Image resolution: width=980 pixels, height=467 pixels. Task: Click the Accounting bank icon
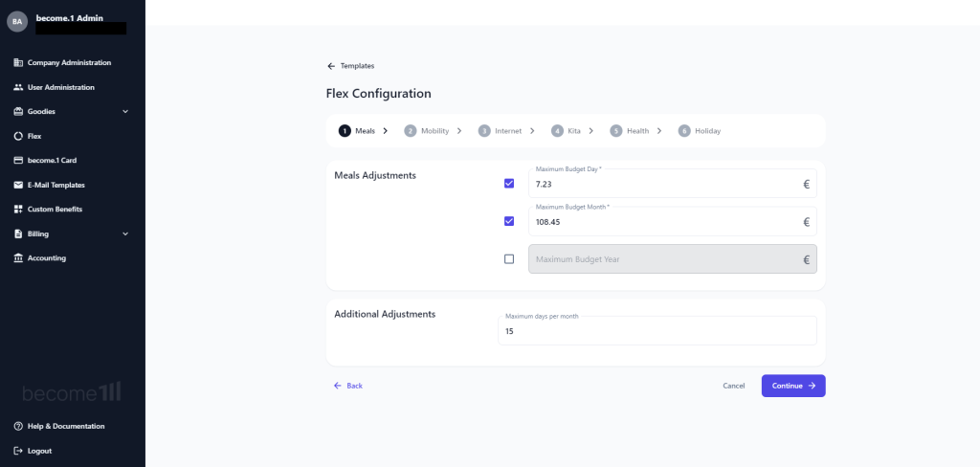tap(18, 258)
